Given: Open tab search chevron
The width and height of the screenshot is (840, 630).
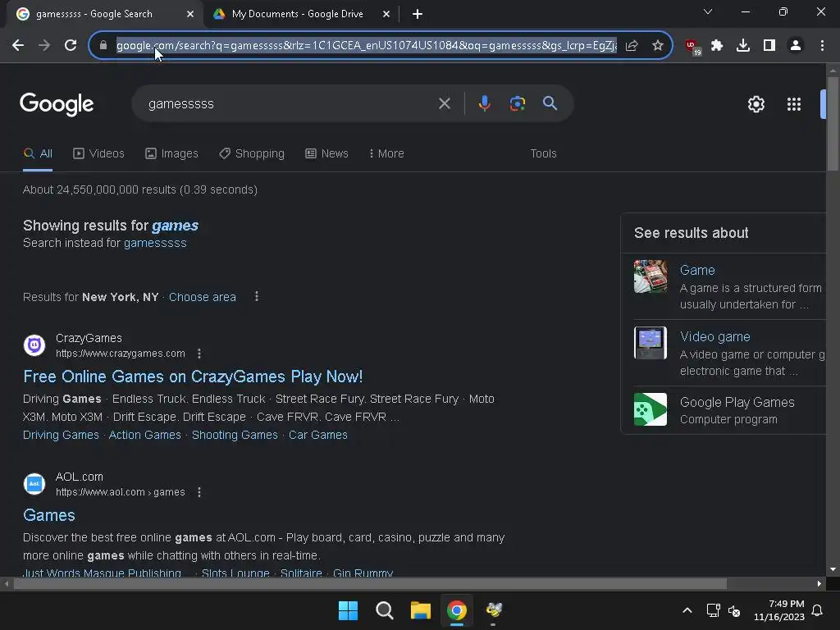Looking at the screenshot, I should click(x=708, y=11).
